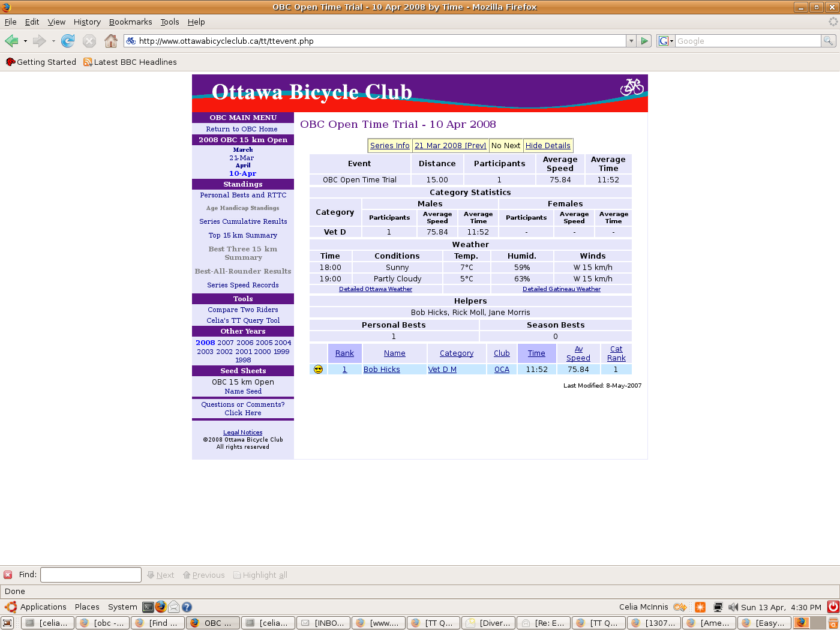Click the Home toolbar icon

pyautogui.click(x=111, y=41)
